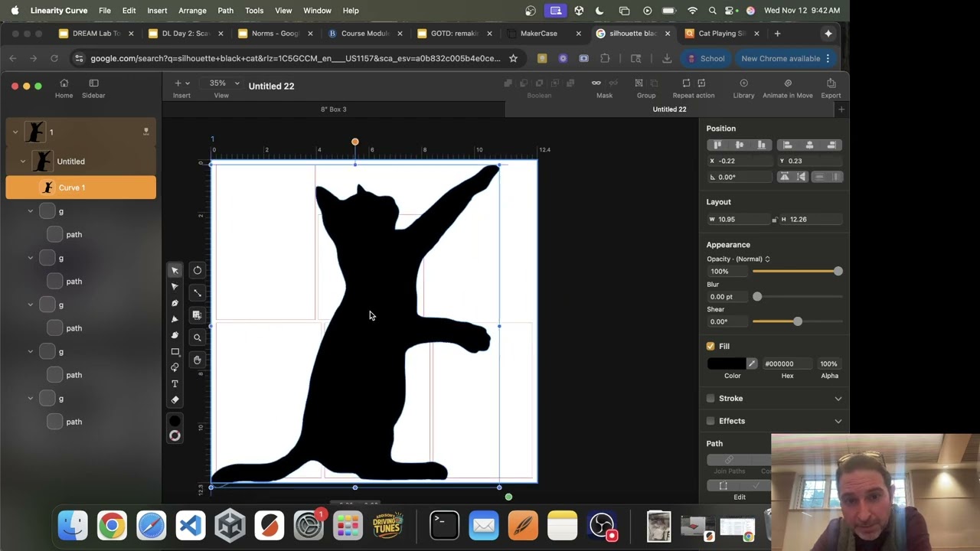Viewport: 980px width, 551px height.
Task: Toggle the lock icon on artboard 1 layer
Action: [145, 132]
